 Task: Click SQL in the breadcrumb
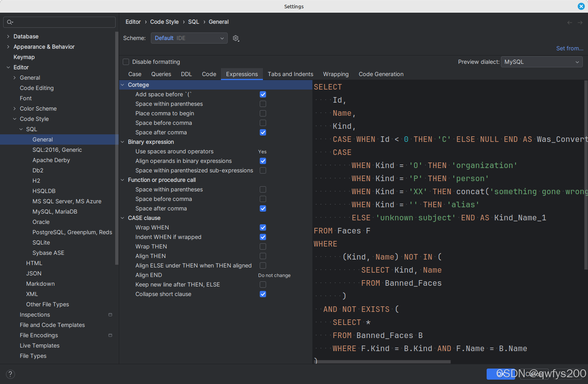(194, 22)
